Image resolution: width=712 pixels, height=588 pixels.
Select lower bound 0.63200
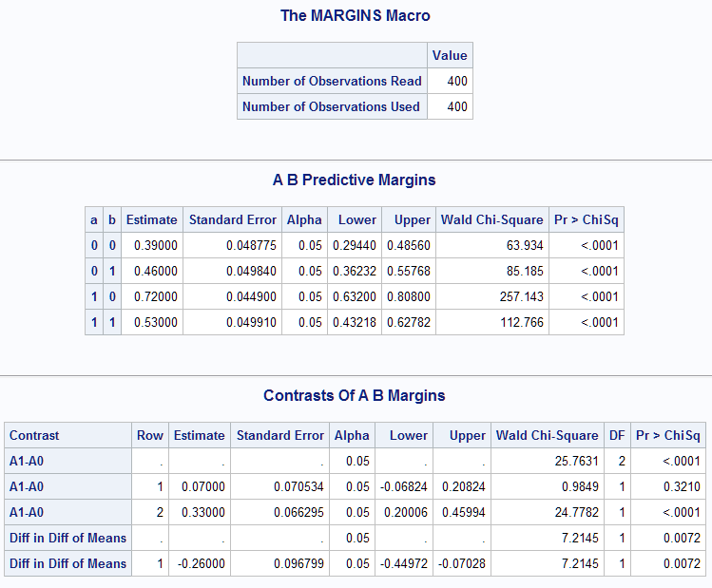[x=355, y=296]
